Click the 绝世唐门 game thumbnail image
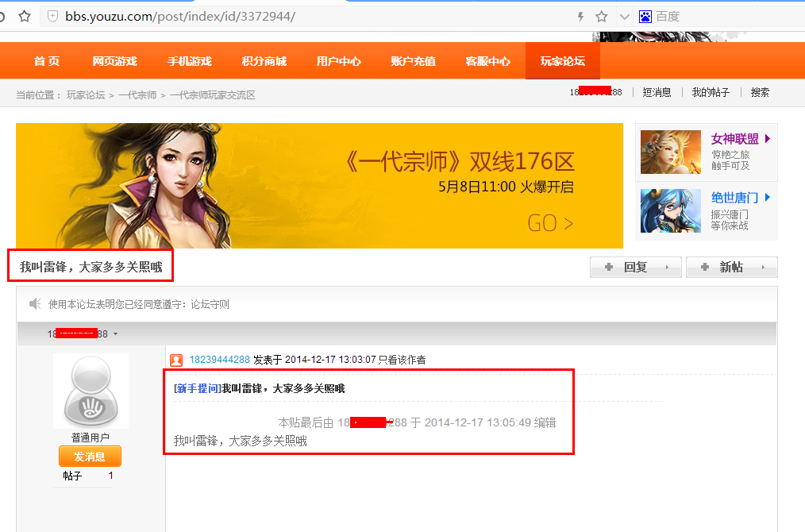This screenshot has width=805, height=532. tap(671, 210)
